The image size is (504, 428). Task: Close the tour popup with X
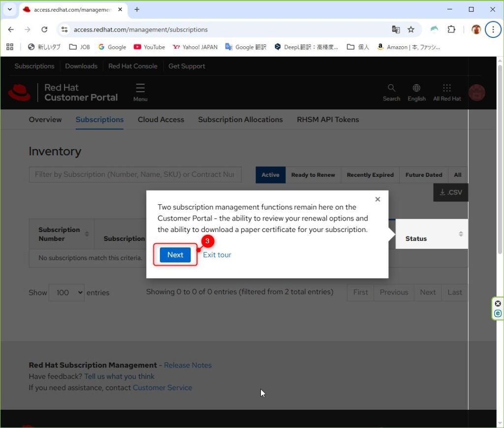click(378, 199)
